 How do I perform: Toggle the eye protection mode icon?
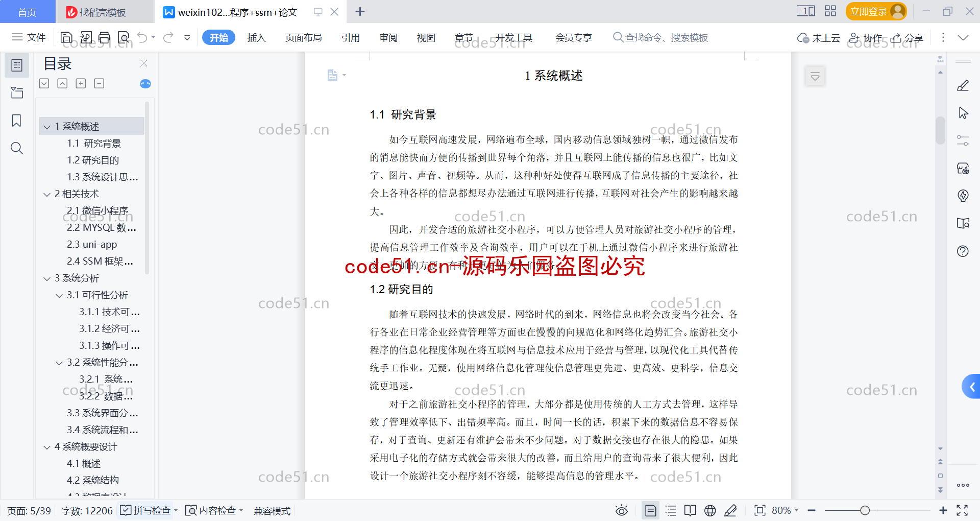[x=621, y=510]
